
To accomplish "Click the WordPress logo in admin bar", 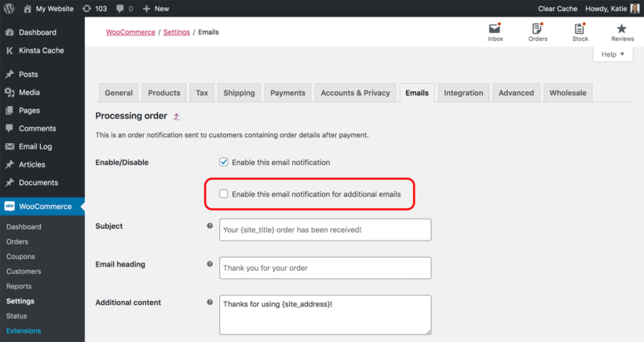I will coord(9,8).
